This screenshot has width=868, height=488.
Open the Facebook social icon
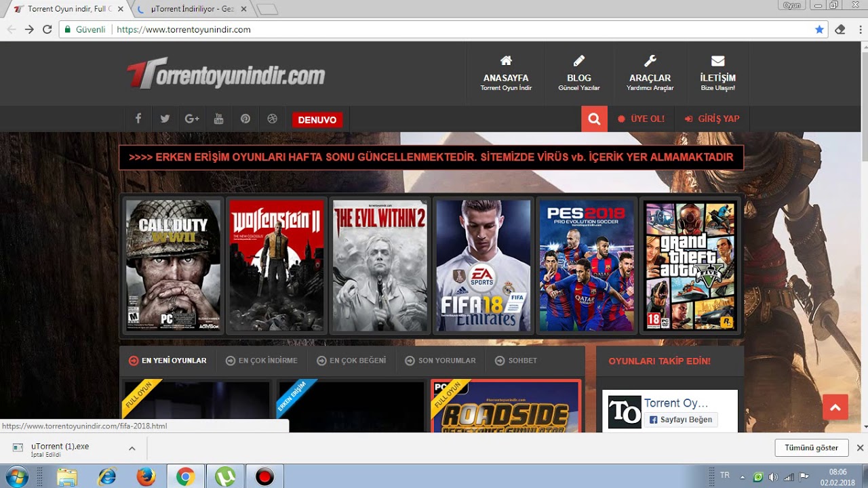click(x=138, y=119)
